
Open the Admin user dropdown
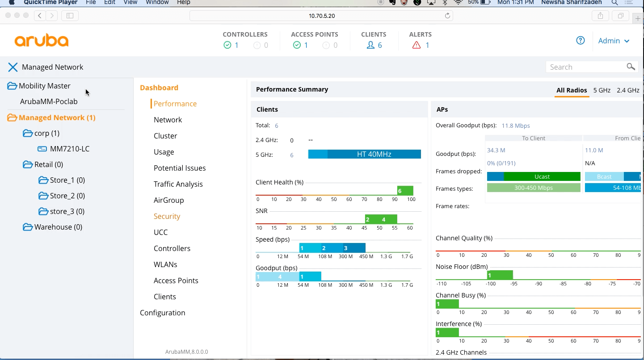614,41
